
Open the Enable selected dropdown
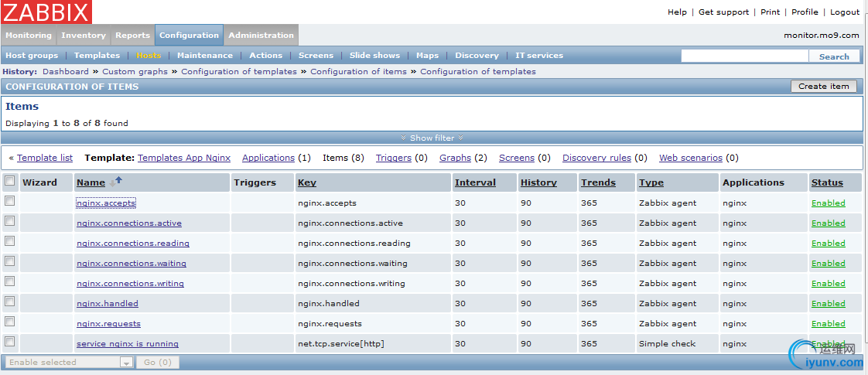(69, 362)
